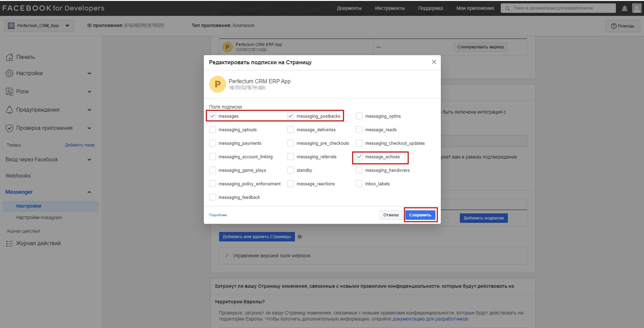The width and height of the screenshot is (644, 328).
Task: Open Документы in top navigation
Action: coord(349,8)
